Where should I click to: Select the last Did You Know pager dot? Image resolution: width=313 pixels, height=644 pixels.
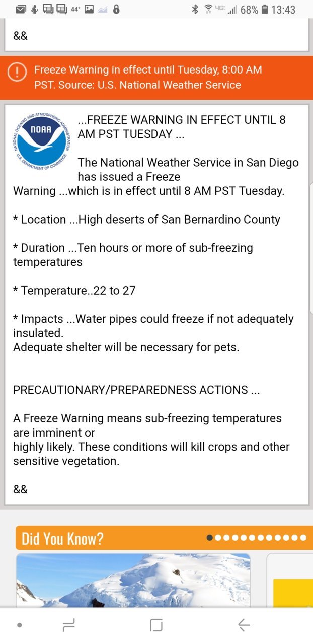(x=302, y=538)
